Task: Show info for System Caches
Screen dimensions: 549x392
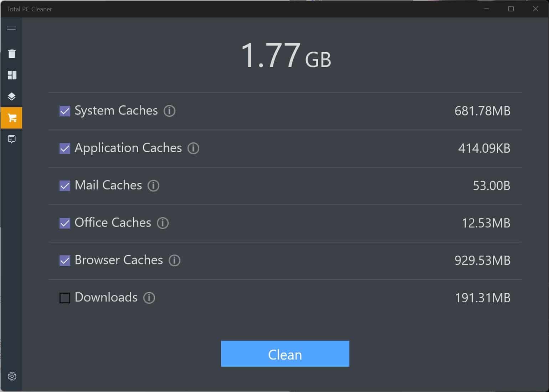Action: [169, 111]
